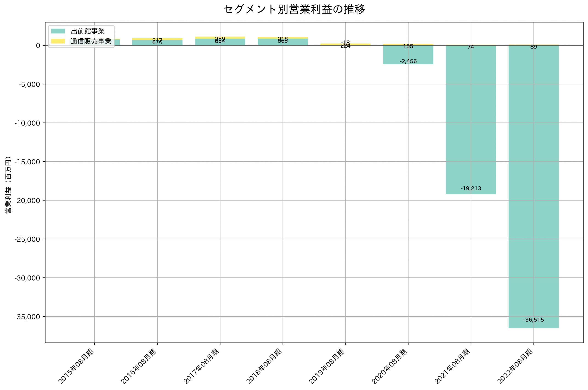Click the -10,000 y-axis tick label

pos(27,123)
